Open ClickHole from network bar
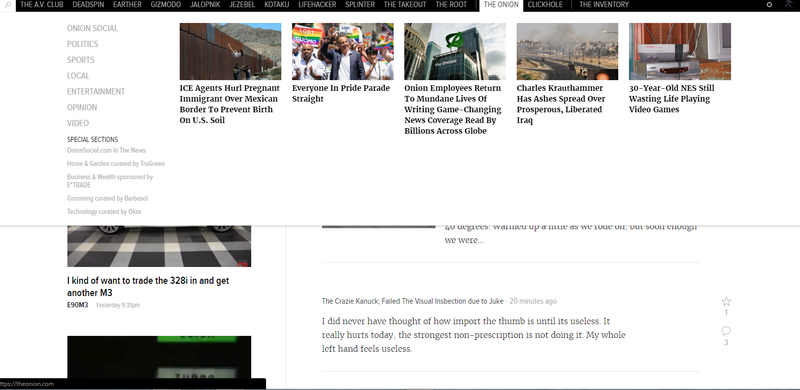The width and height of the screenshot is (800, 390). [x=545, y=5]
